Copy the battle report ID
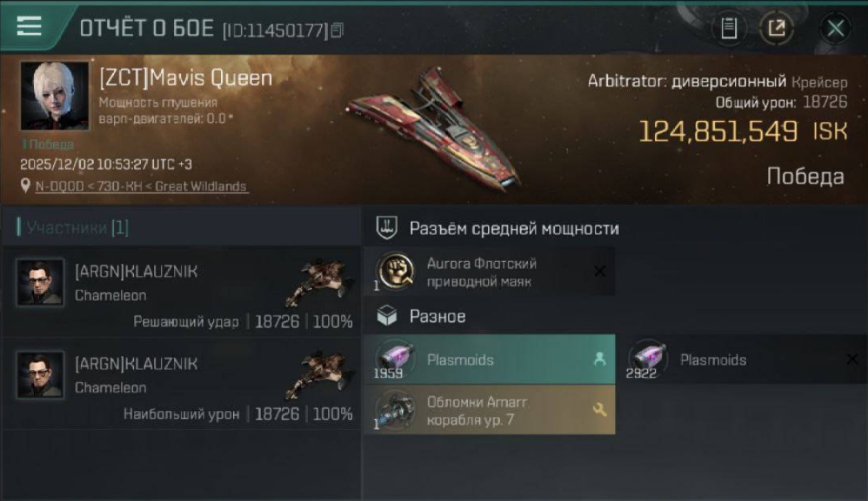This screenshot has height=501, width=868. (337, 30)
